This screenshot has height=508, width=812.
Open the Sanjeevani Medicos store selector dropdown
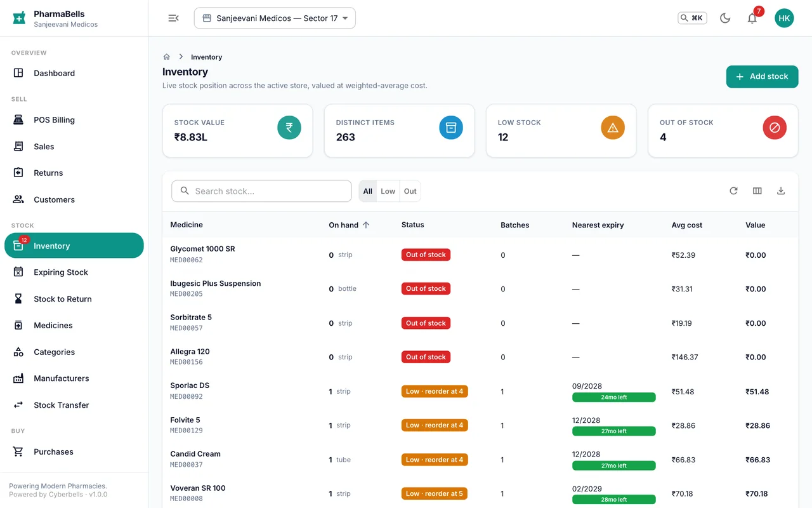coord(275,18)
